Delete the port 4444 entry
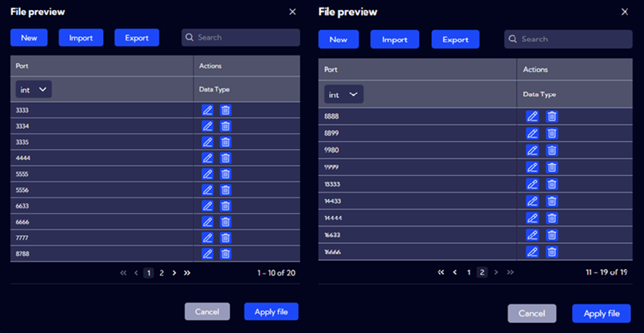Screen dimensions: 644x333 225,158
